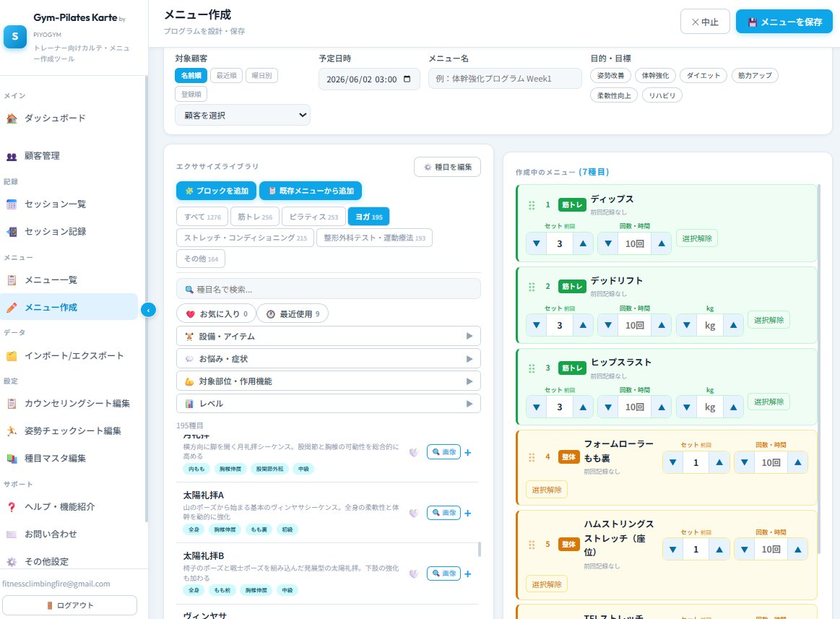Image resolution: width=840 pixels, height=619 pixels.
Task: Switch to the ピラティス category tab
Action: tap(313, 217)
